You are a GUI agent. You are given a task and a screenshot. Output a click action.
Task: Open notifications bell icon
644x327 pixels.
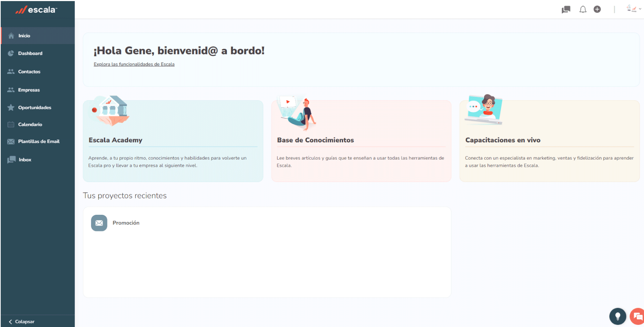[583, 9]
